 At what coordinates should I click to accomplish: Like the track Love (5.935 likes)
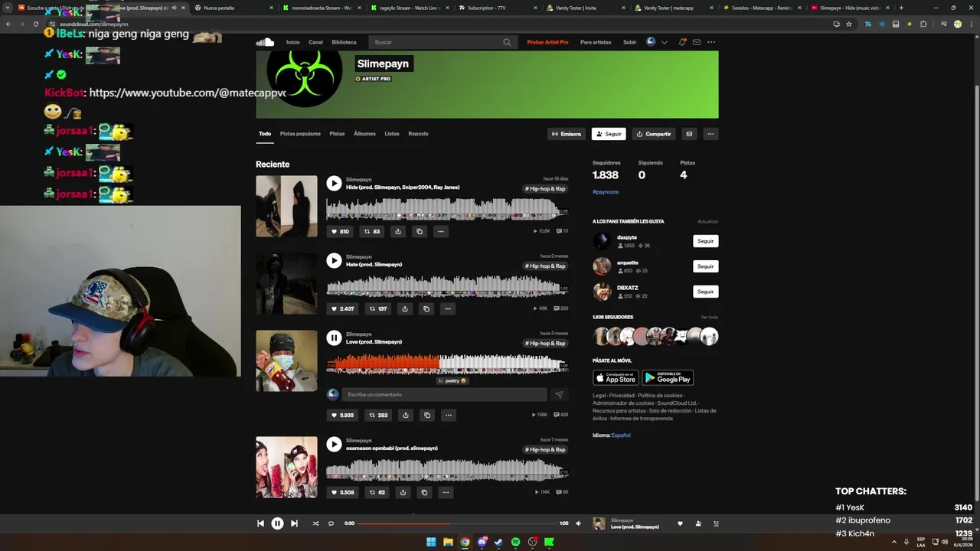(x=342, y=415)
